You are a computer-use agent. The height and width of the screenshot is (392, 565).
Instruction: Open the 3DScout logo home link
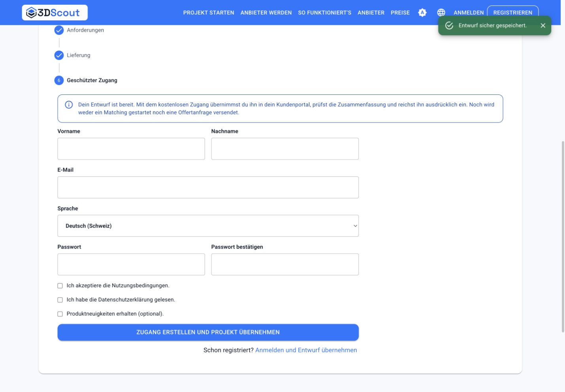coord(55,13)
